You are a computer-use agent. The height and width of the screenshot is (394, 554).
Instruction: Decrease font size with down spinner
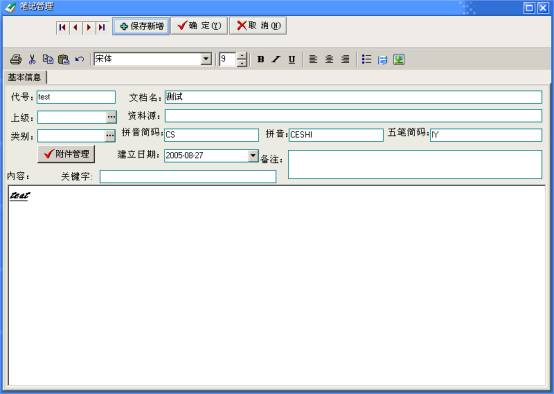point(242,63)
